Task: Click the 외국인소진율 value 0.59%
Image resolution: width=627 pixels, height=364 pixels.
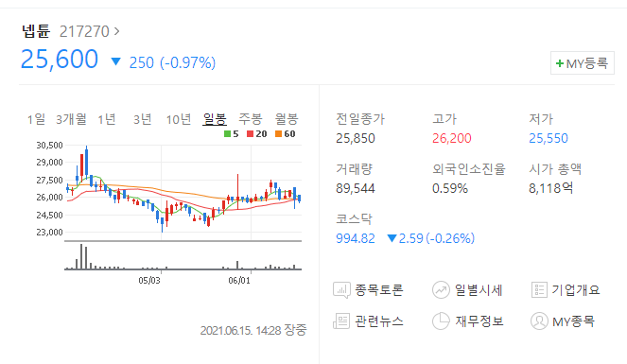Action: (x=450, y=188)
